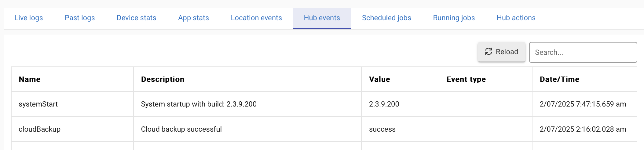Switch to the Hub actions tab

coord(516,18)
